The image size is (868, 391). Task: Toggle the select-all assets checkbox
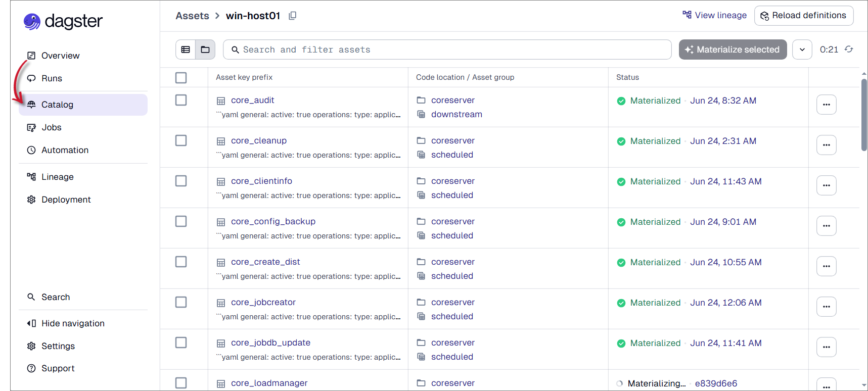(x=181, y=78)
